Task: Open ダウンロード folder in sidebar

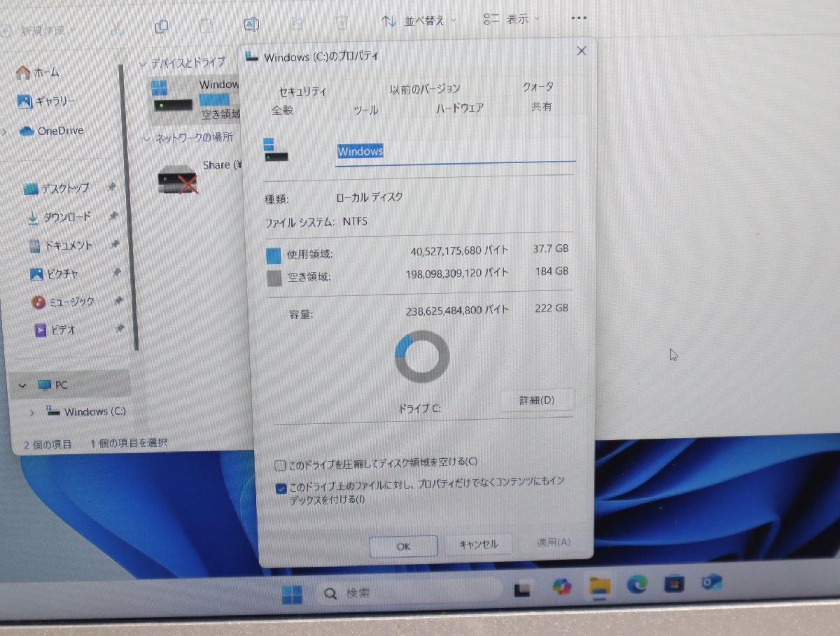Action: pyautogui.click(x=59, y=217)
